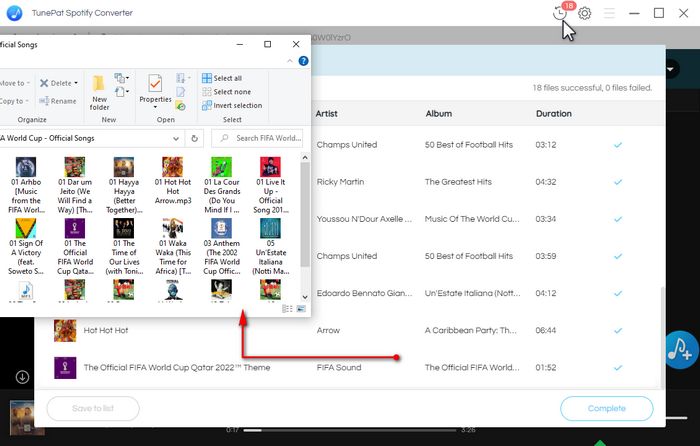Click the Youssou N'Dour Axelle artist cell
The height and width of the screenshot is (446, 700).
(x=364, y=219)
